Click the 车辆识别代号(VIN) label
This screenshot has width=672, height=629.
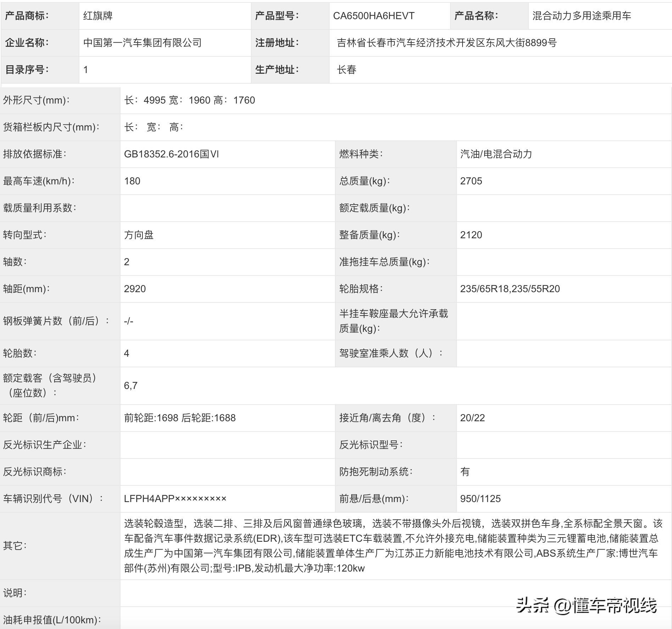pyautogui.click(x=53, y=499)
